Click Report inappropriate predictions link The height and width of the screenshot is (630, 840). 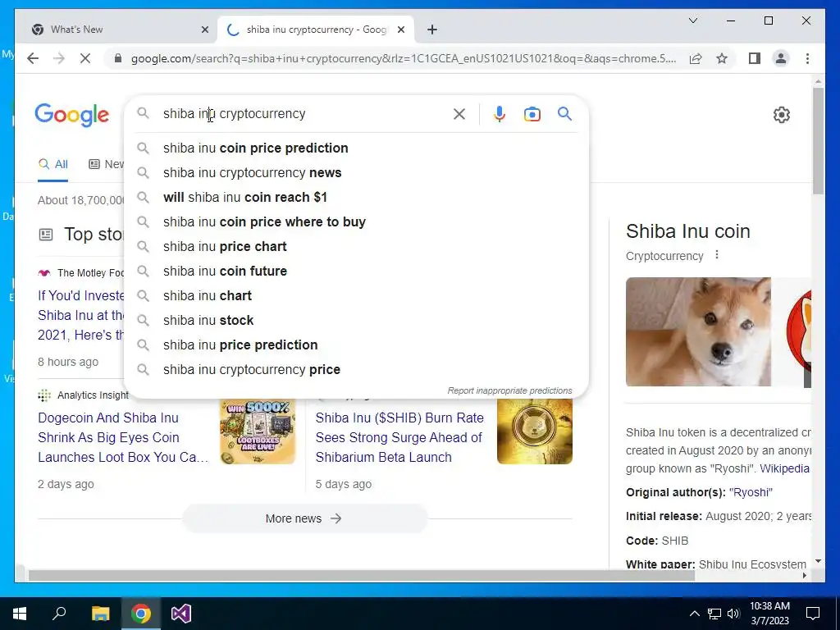(509, 390)
